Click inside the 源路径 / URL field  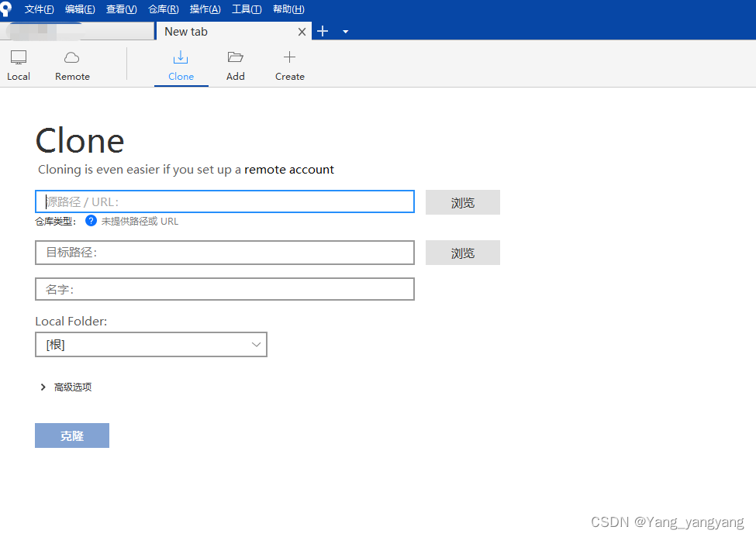coord(224,201)
